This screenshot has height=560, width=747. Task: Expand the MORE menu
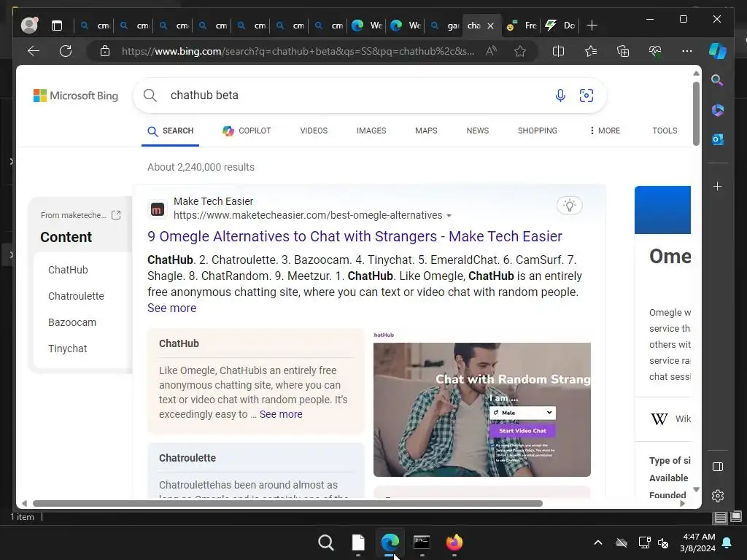pyautogui.click(x=605, y=131)
